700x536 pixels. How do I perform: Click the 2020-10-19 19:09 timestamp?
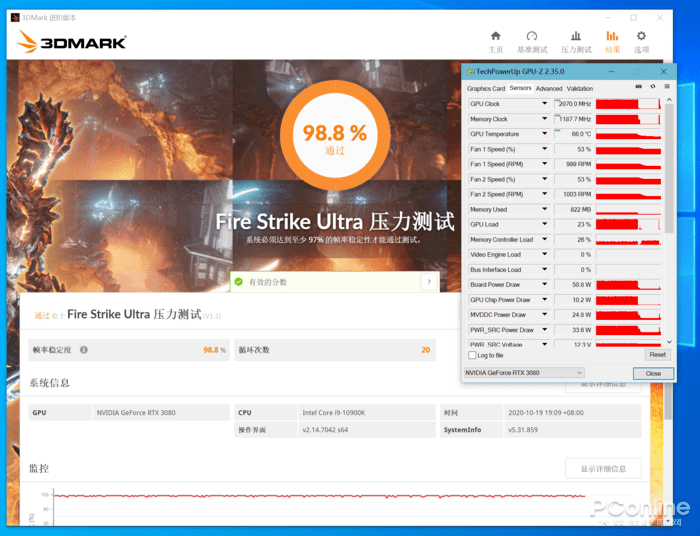click(x=546, y=413)
